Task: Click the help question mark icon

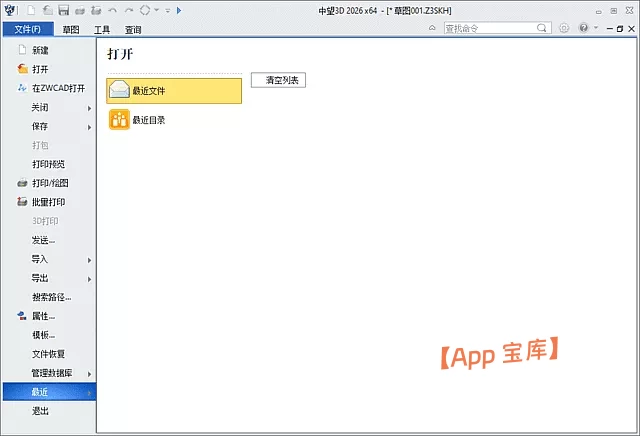Action: 582,28
